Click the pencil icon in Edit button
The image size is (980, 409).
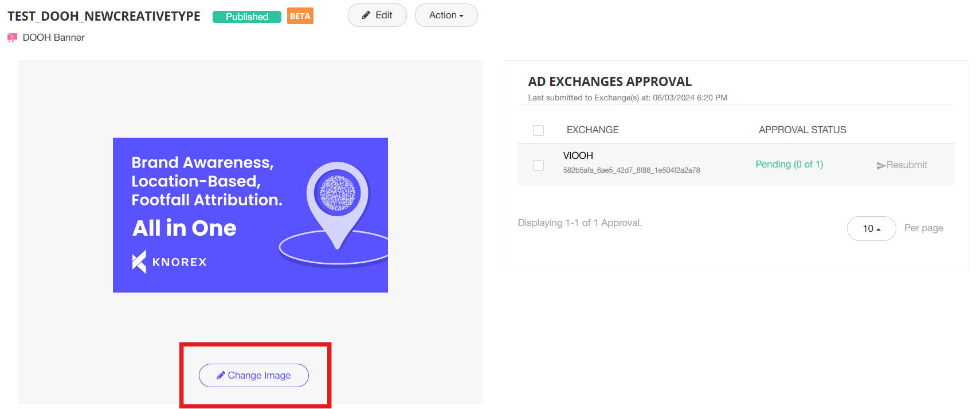(366, 15)
